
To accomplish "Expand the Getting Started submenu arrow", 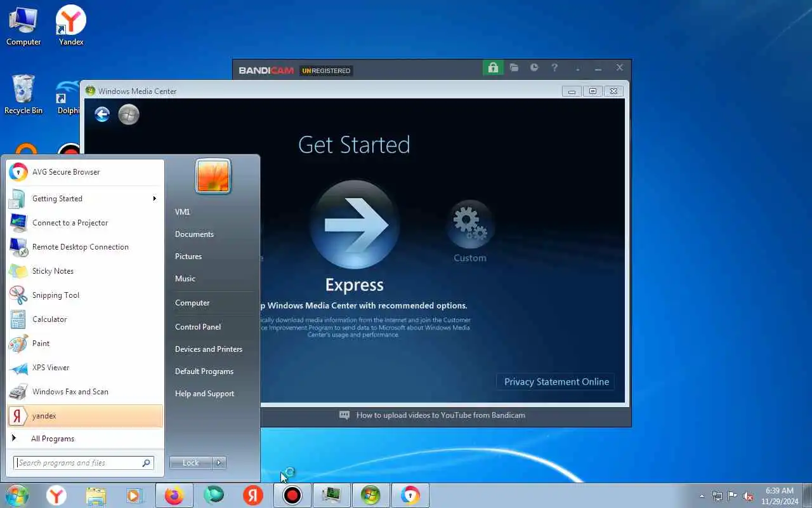I will [x=154, y=199].
